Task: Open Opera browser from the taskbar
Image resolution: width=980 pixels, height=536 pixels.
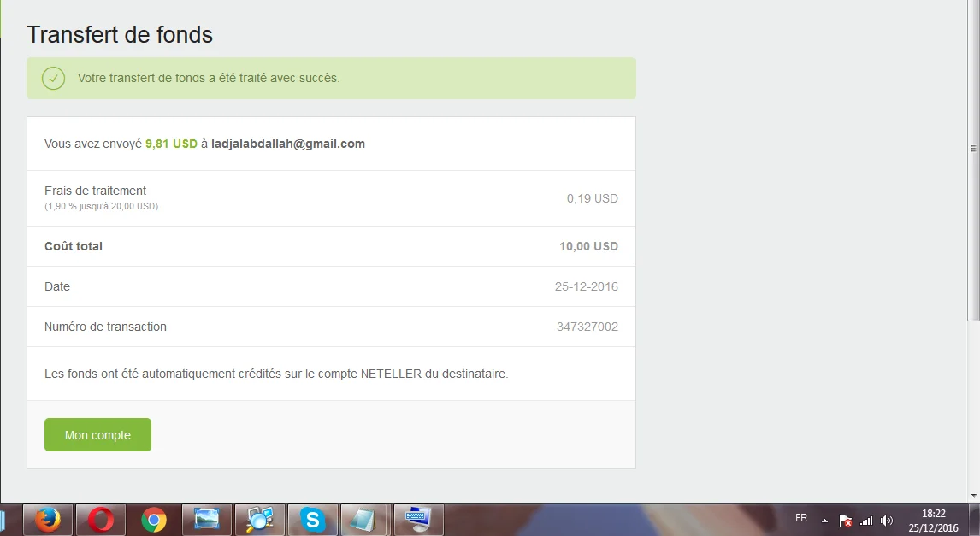Action: point(101,519)
